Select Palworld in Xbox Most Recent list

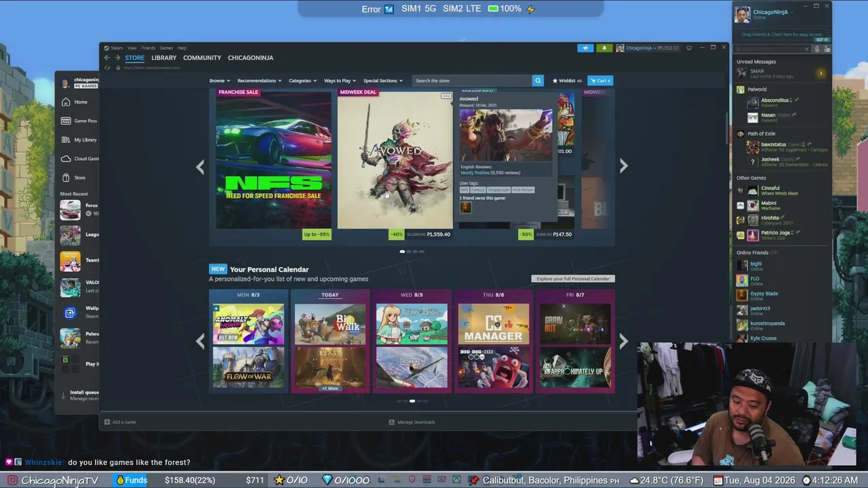coord(79,338)
